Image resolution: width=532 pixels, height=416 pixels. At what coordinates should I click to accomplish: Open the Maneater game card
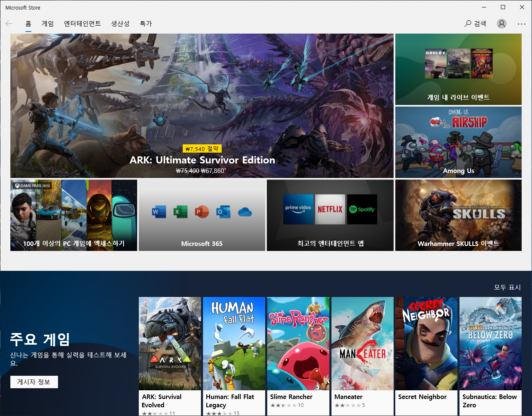point(363,356)
